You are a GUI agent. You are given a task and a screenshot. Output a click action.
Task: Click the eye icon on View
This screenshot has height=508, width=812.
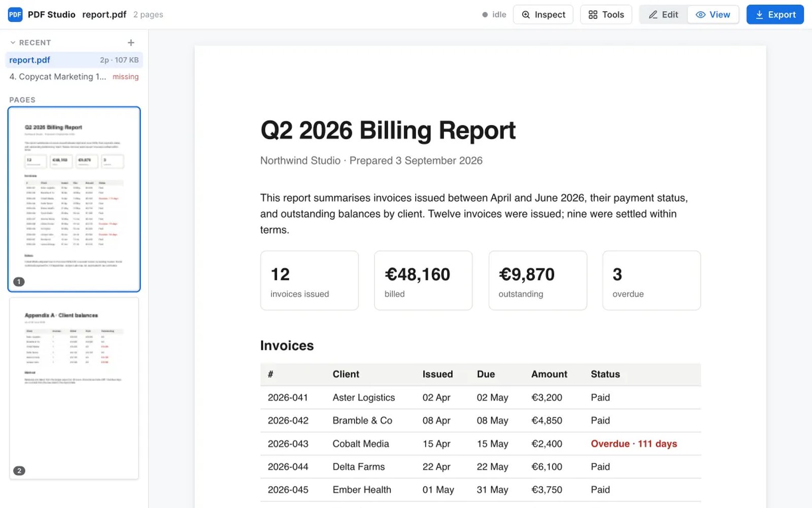[x=700, y=15]
